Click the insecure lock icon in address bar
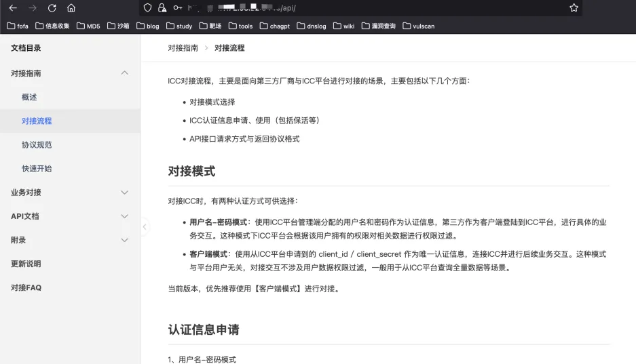Image resolution: width=636 pixels, height=364 pixels. 162,7
